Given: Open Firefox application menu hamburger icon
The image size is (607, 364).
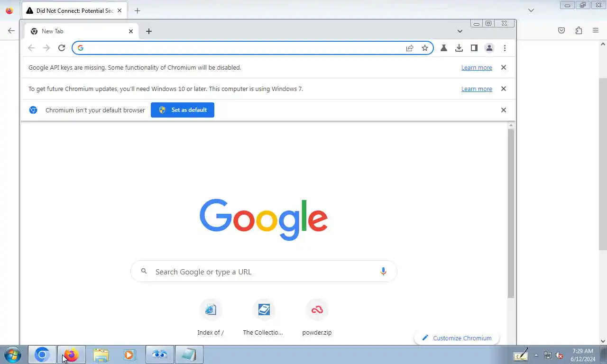Looking at the screenshot, I should click(x=596, y=30).
